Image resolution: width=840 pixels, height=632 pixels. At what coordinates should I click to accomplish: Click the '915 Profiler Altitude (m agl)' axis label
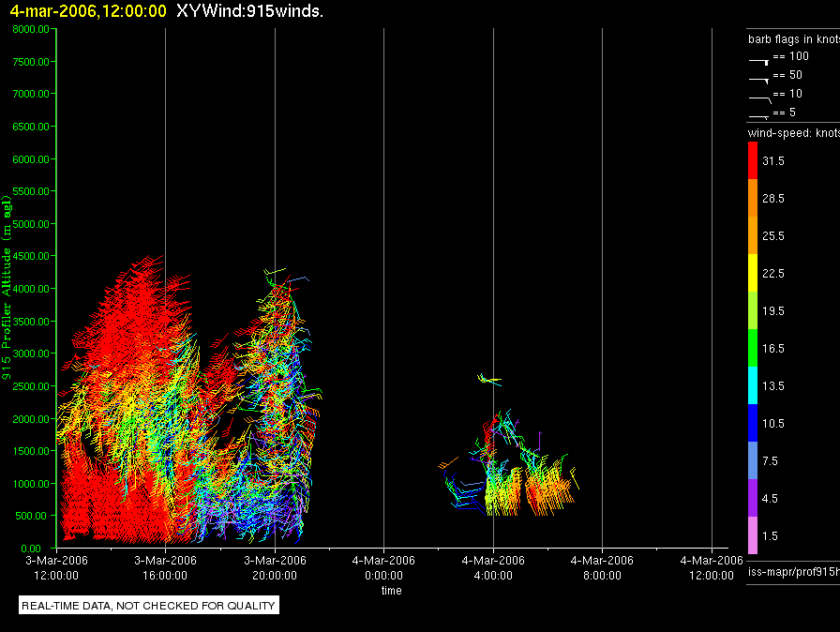pyautogui.click(x=7, y=288)
